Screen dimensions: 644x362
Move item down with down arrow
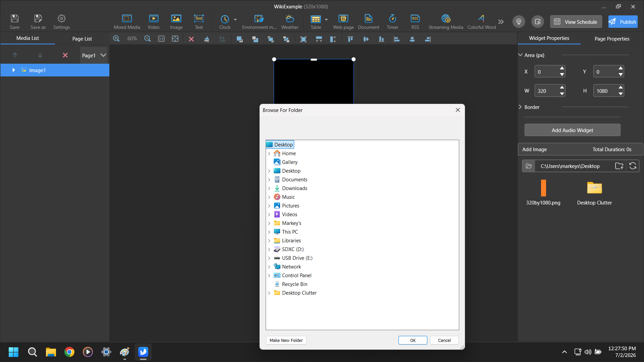click(40, 55)
